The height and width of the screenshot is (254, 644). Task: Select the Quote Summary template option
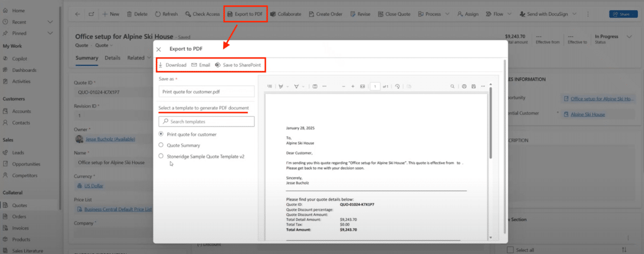click(x=161, y=145)
